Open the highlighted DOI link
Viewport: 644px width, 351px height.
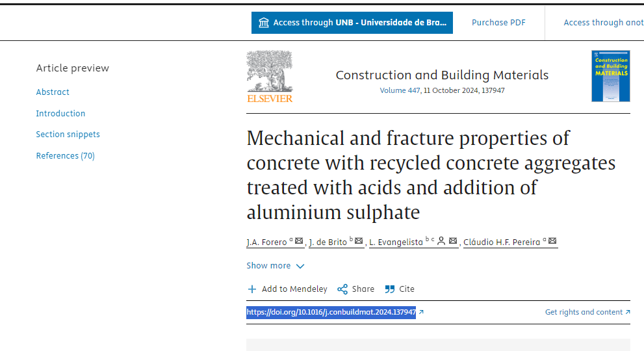[331, 313]
